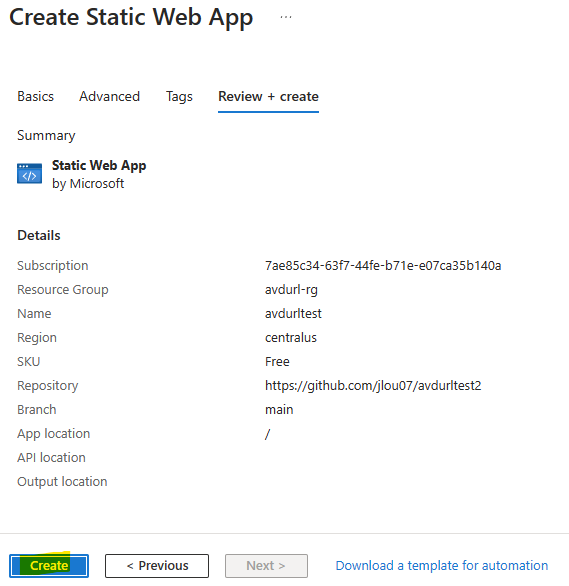
Task: Click the Create Static Web App title
Action: point(131,17)
